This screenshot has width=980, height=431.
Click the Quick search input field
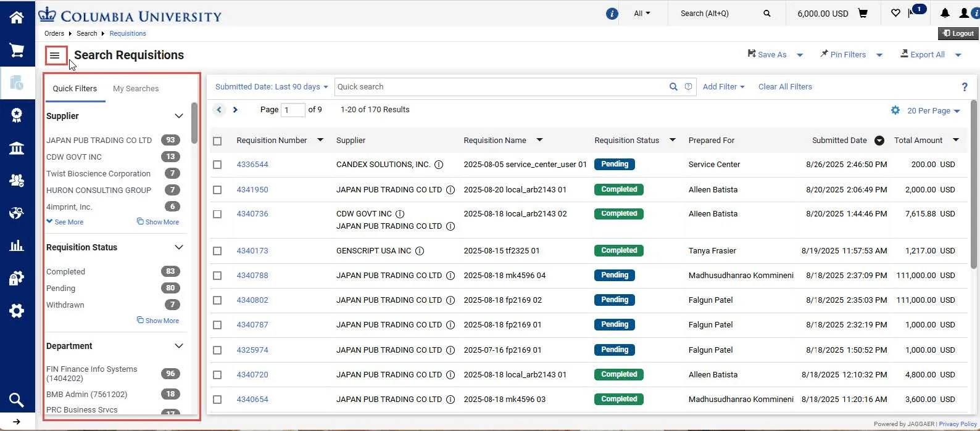click(502, 87)
